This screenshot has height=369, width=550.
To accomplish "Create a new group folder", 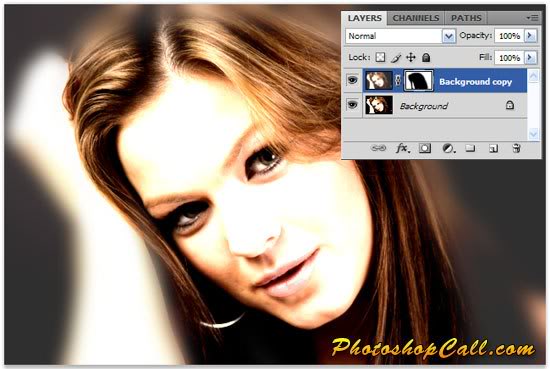I will (x=470, y=148).
